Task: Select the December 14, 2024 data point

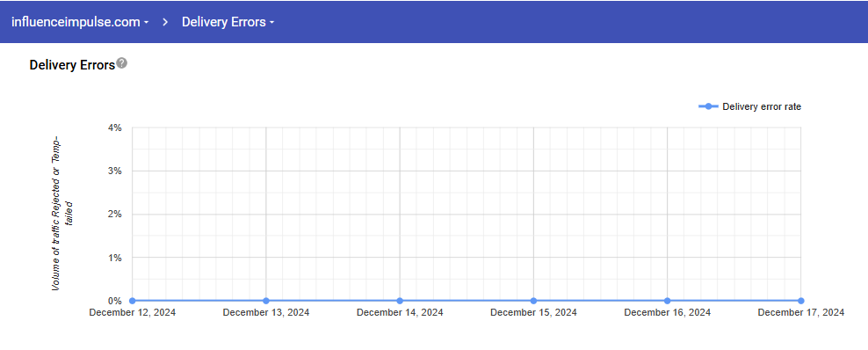Action: pyautogui.click(x=400, y=301)
